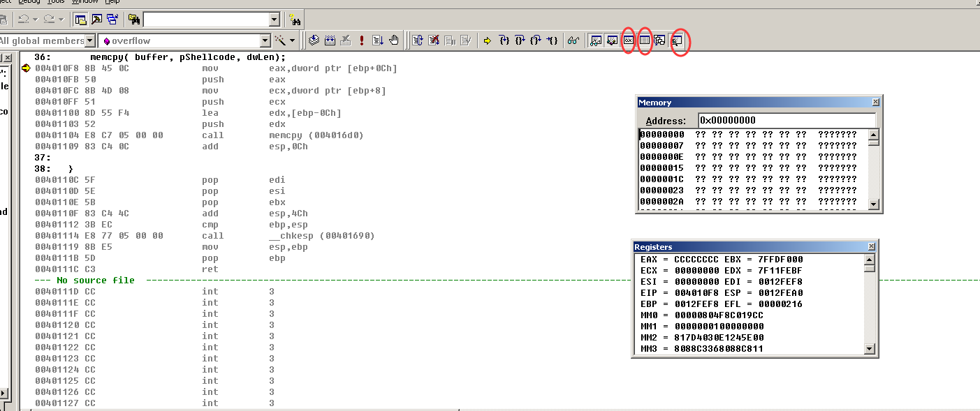Viewport: 980px width, 411px height.
Task: Open the WizardBar actions dropdown arrow
Action: (293, 40)
